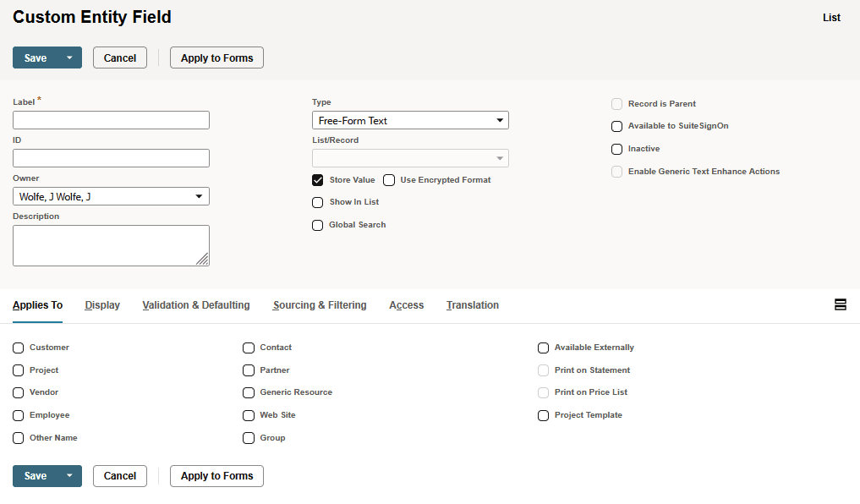
Task: Open the List/Record dropdown
Action: coord(410,158)
